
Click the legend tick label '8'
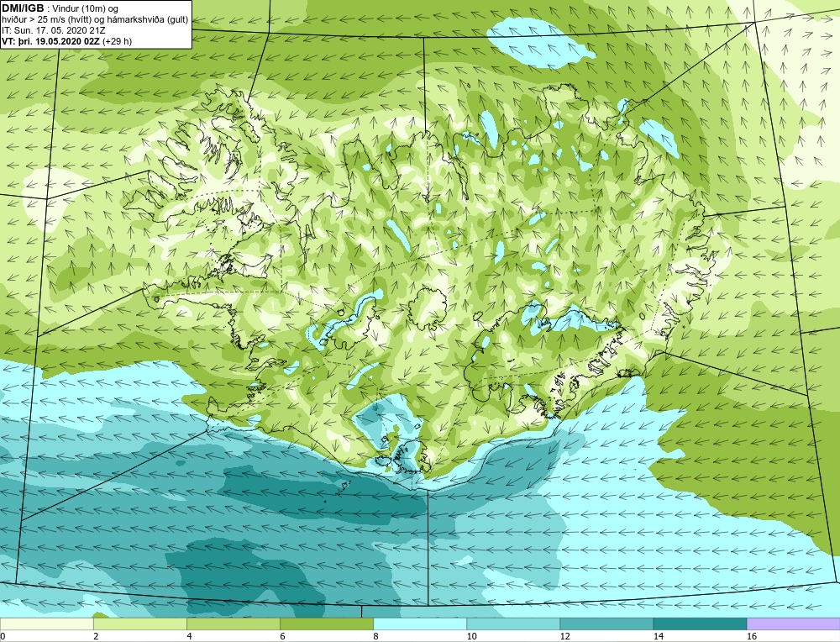tap(376, 636)
